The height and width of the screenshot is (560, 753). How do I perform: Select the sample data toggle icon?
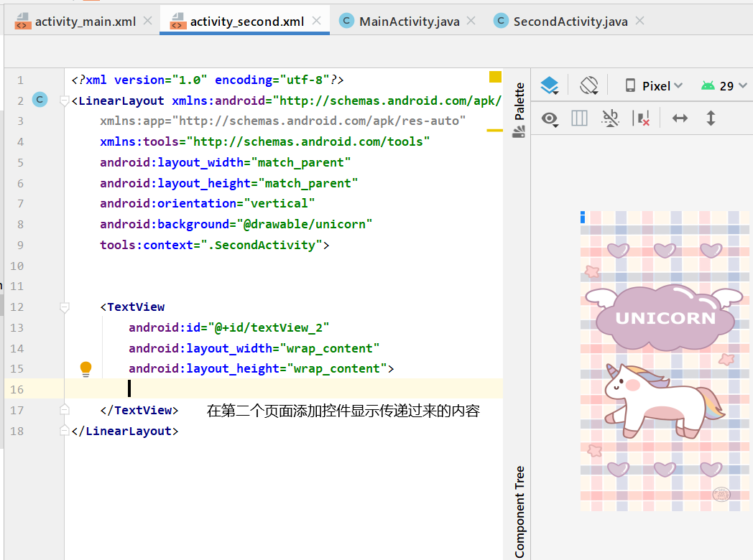point(610,118)
